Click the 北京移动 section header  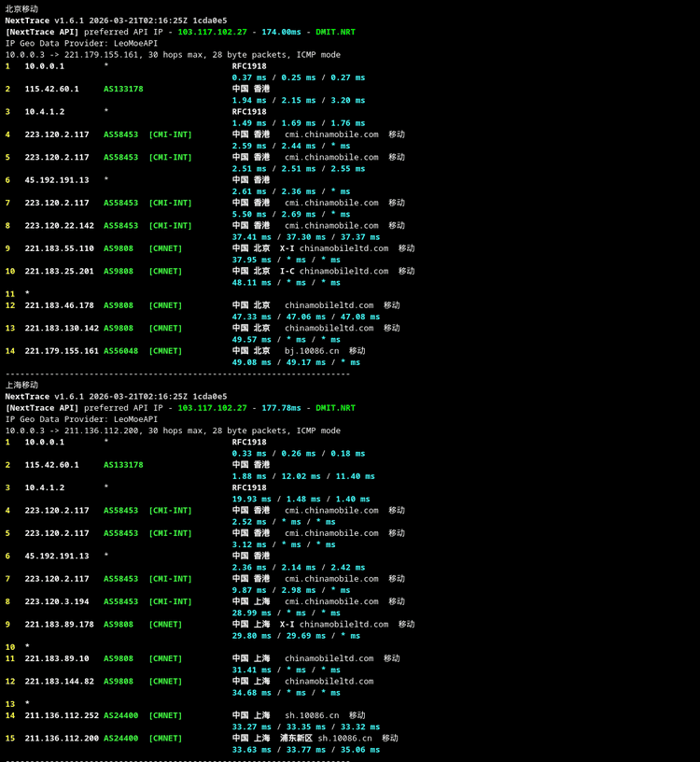[x=21, y=8]
